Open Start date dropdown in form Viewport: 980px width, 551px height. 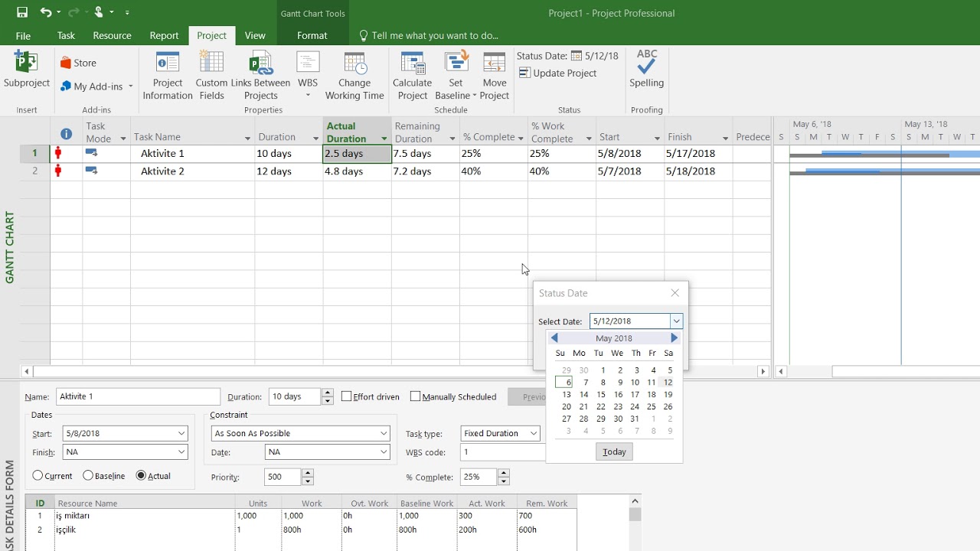[181, 433]
